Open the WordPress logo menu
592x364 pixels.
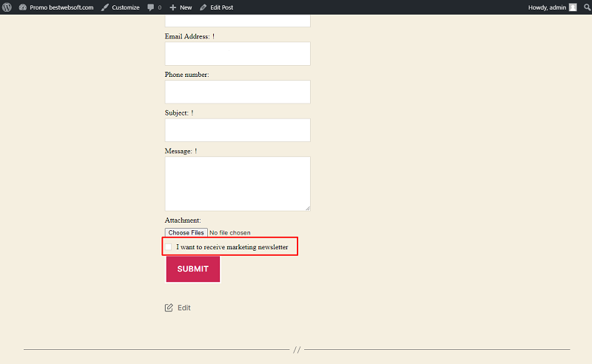point(7,7)
